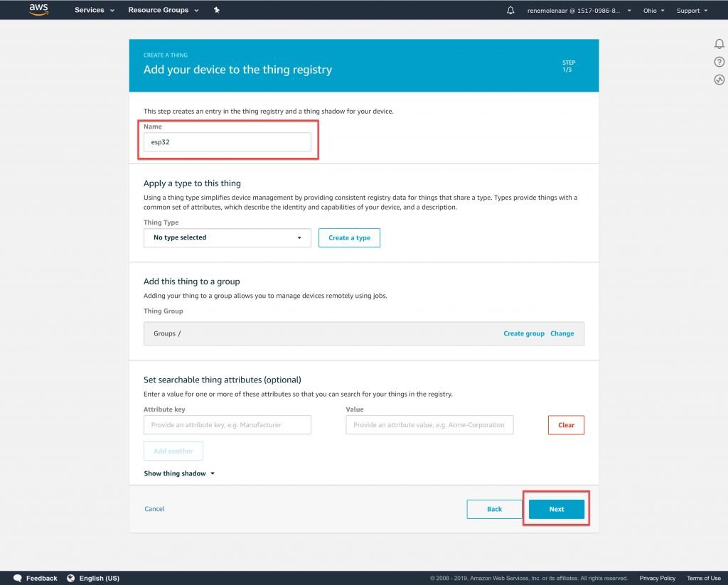Click the Create a type button
Image resolution: width=728 pixels, height=585 pixels.
[x=349, y=237]
